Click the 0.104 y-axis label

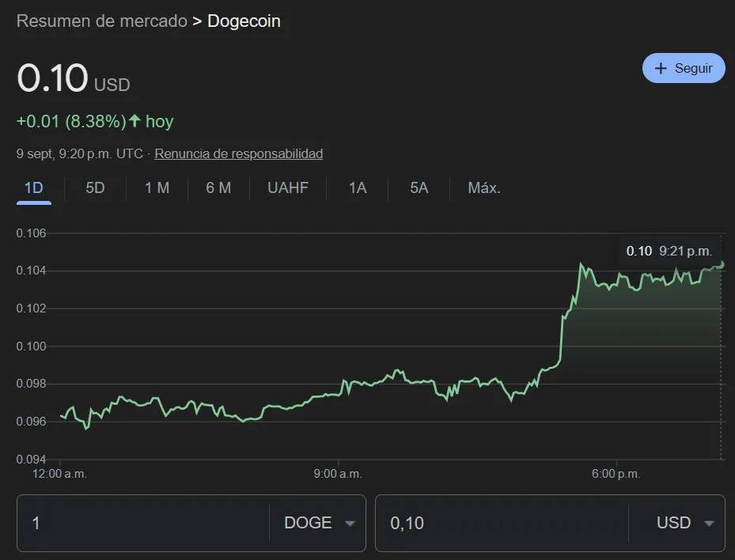[x=32, y=271]
